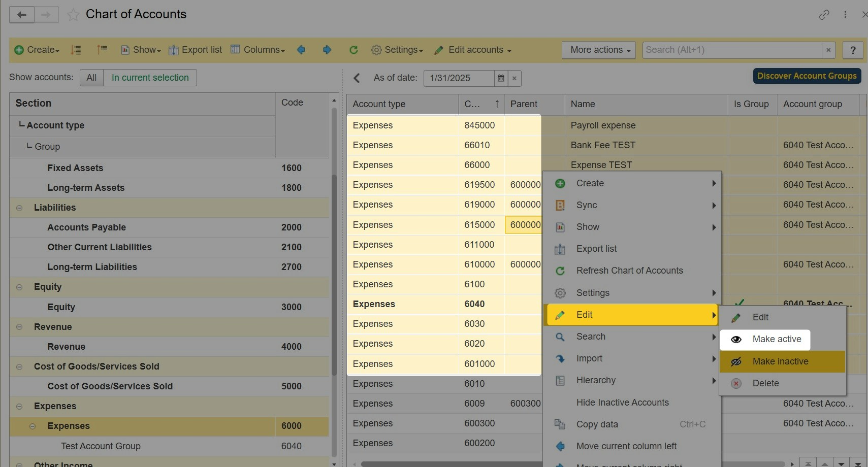Open help with the question mark
868x467 pixels.
point(853,50)
